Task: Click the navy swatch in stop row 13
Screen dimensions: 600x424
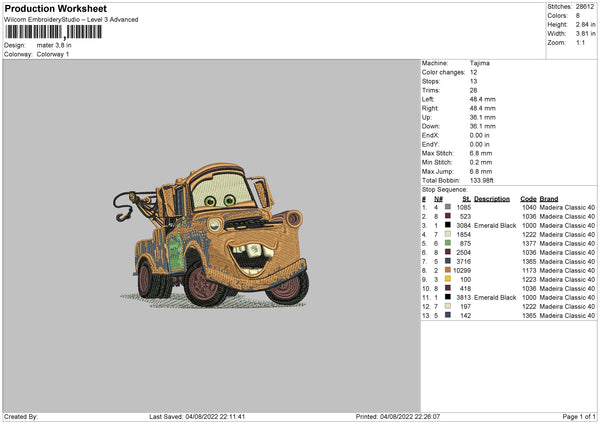Action: [x=448, y=315]
